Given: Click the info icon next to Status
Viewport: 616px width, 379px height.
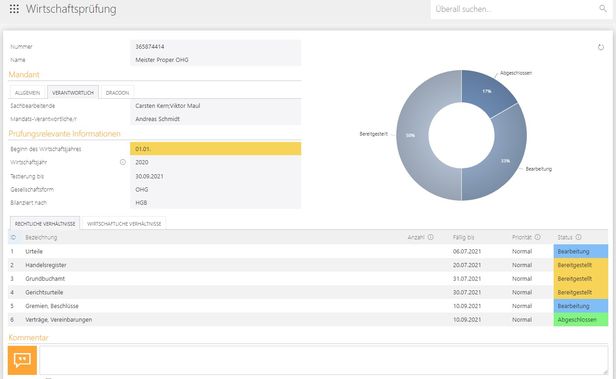Looking at the screenshot, I should click(x=578, y=237).
